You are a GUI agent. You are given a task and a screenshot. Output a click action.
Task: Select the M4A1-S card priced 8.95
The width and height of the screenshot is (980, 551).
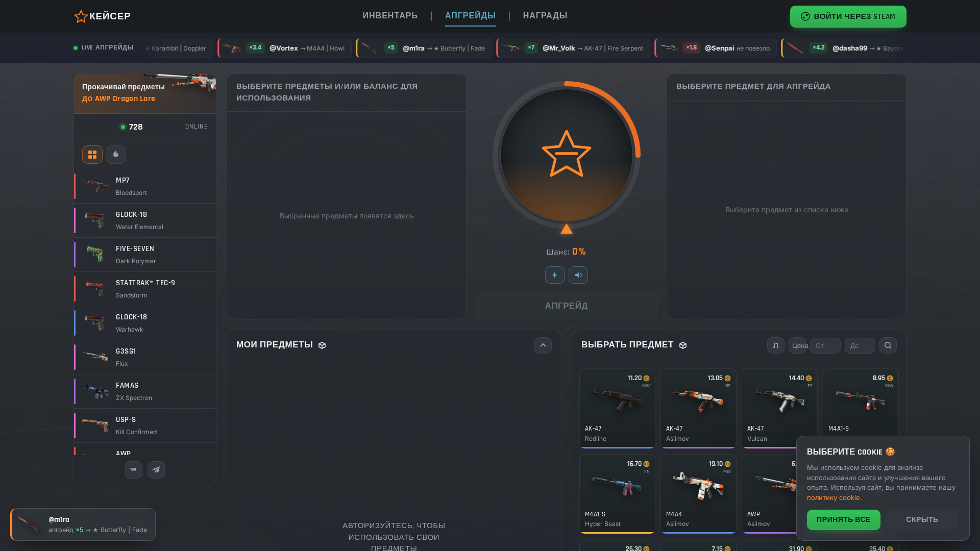(861, 403)
